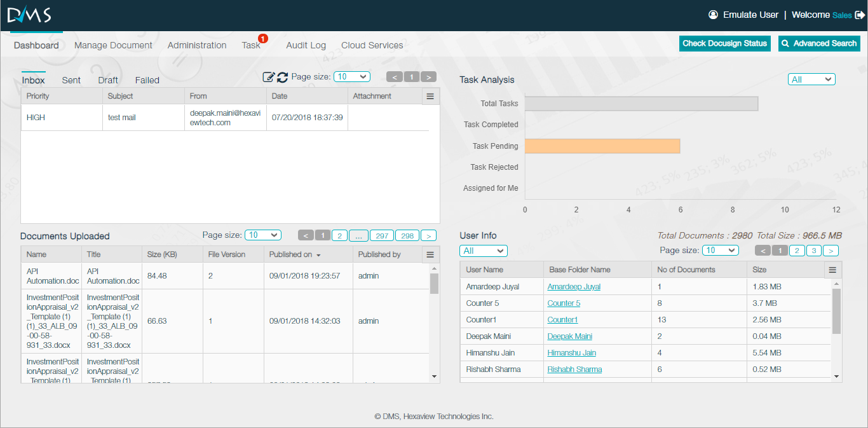Switch to the Sent mail tab
The height and width of the screenshot is (428, 868).
pos(71,80)
